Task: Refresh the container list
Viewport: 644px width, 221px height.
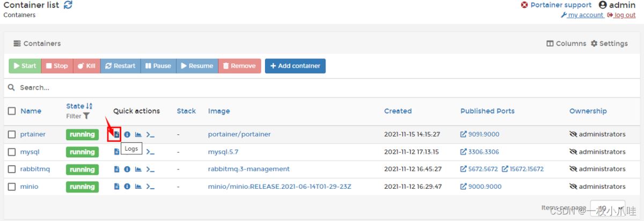Action: point(68,5)
